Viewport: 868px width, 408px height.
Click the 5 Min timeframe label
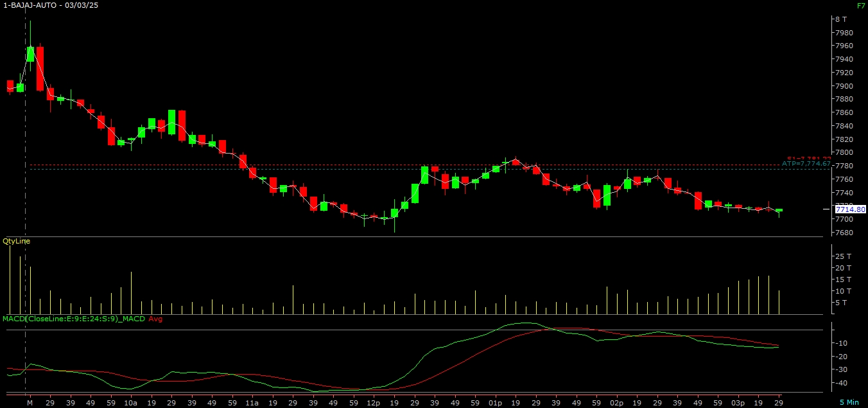point(848,402)
